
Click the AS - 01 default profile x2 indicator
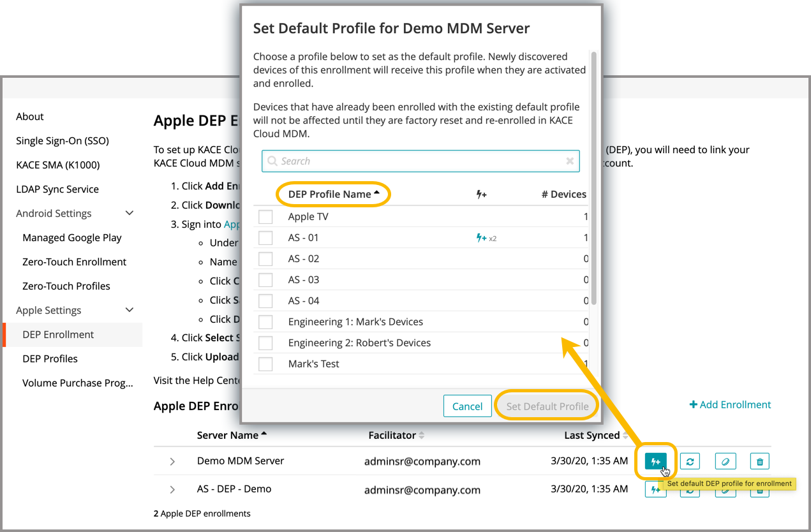point(486,238)
